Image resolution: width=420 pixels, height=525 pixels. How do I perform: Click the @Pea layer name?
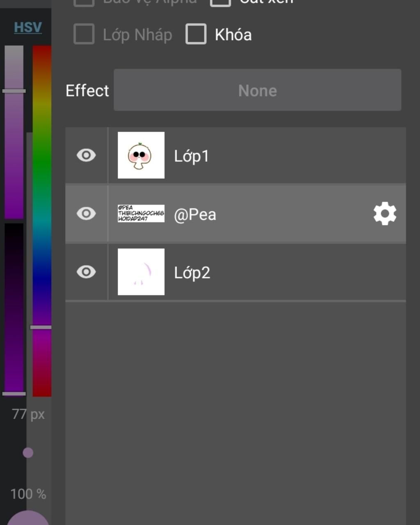pos(195,215)
